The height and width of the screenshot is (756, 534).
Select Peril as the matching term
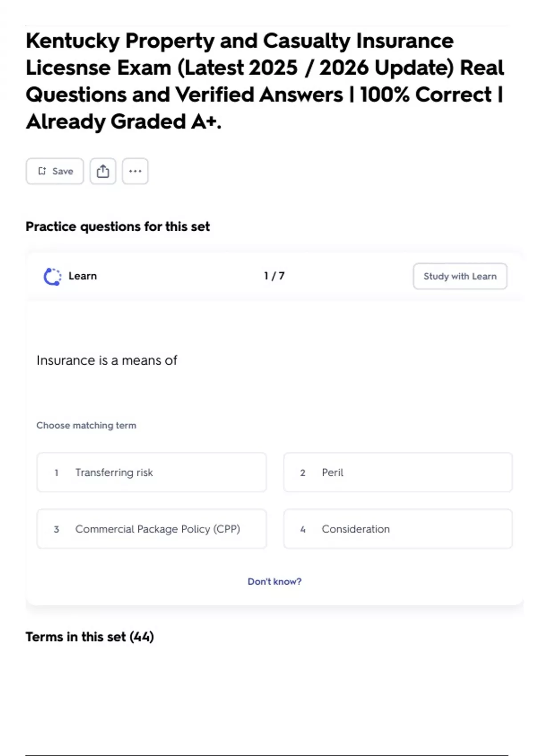point(398,472)
